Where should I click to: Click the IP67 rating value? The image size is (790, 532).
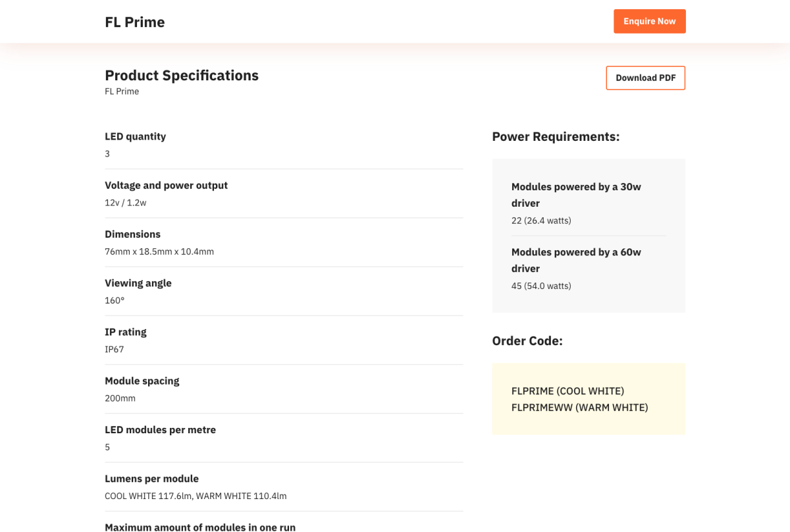point(114,349)
